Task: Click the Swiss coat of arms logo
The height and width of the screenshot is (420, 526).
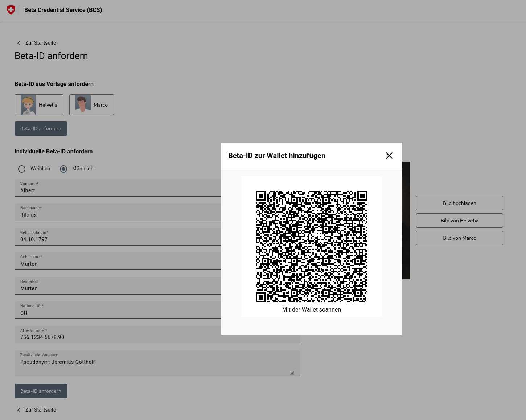Action: pyautogui.click(x=11, y=10)
